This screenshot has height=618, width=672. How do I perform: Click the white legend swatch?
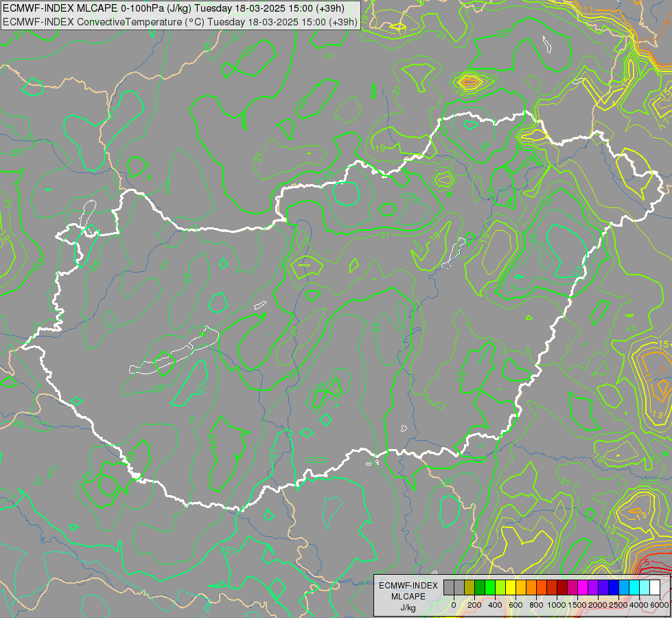655,587
